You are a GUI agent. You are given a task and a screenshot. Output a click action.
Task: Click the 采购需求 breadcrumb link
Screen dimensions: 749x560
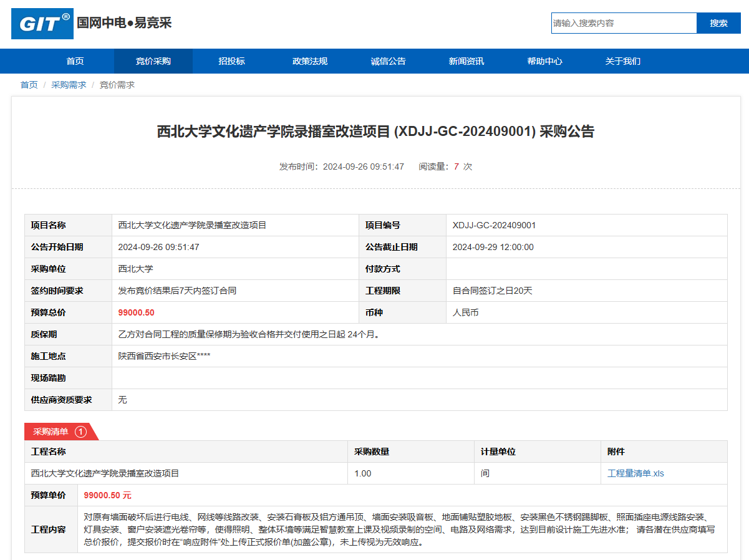click(x=69, y=85)
